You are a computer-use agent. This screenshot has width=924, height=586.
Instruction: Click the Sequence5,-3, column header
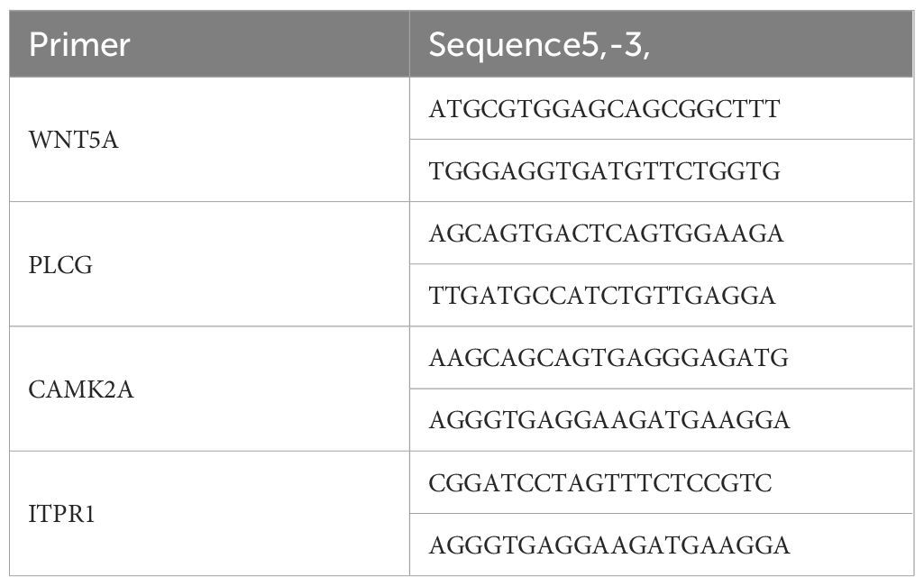pos(661,43)
